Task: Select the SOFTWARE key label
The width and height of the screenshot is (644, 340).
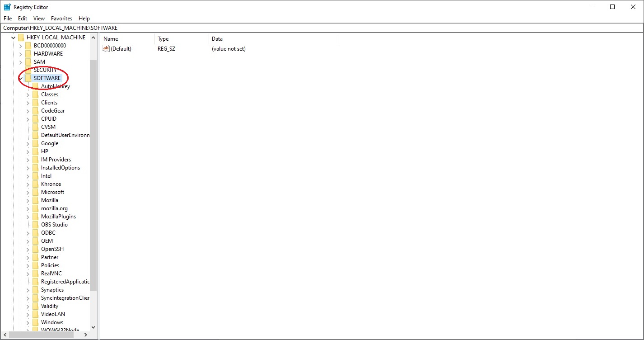Action: click(47, 78)
